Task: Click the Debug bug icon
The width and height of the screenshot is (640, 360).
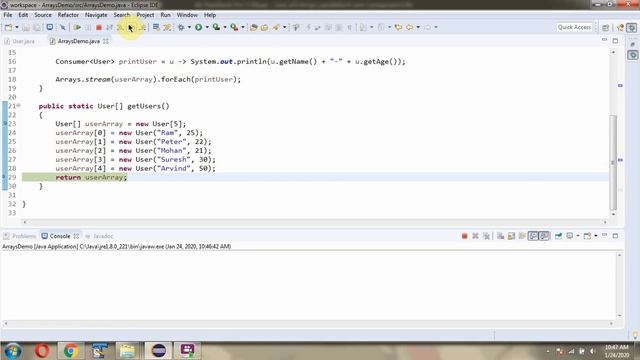Action: (x=181, y=27)
